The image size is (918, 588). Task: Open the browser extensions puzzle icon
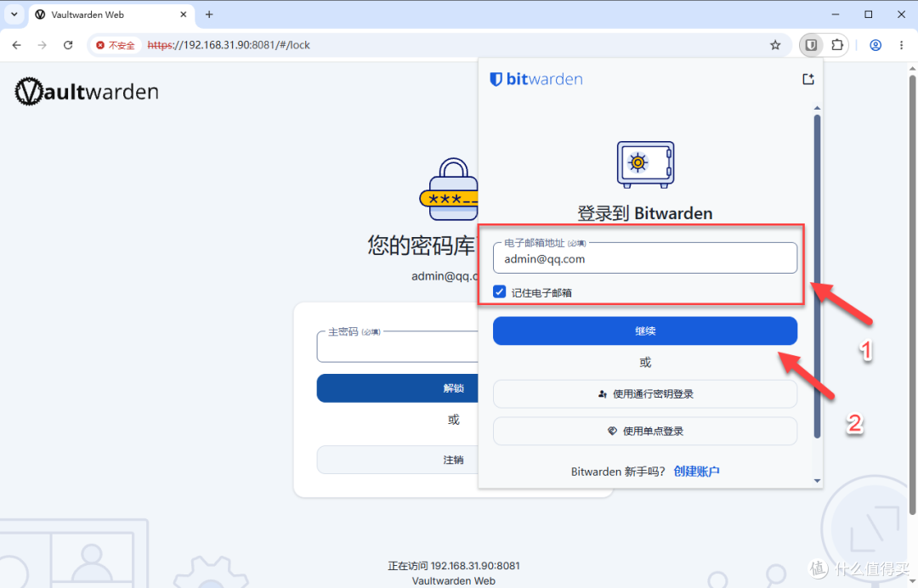click(x=837, y=45)
